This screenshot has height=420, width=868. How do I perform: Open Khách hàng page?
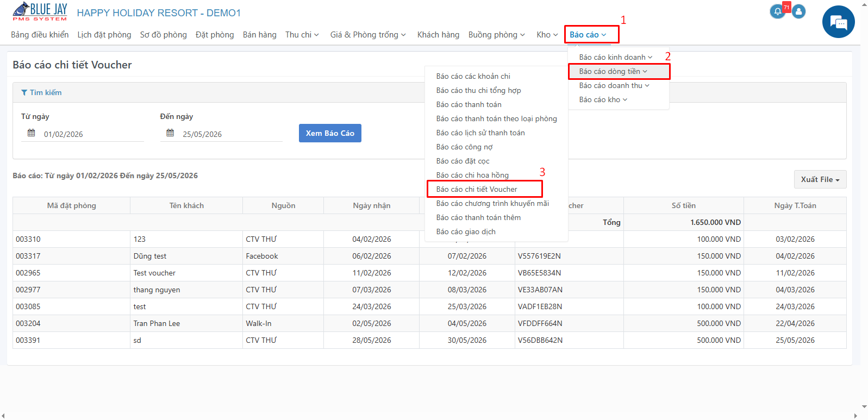438,35
